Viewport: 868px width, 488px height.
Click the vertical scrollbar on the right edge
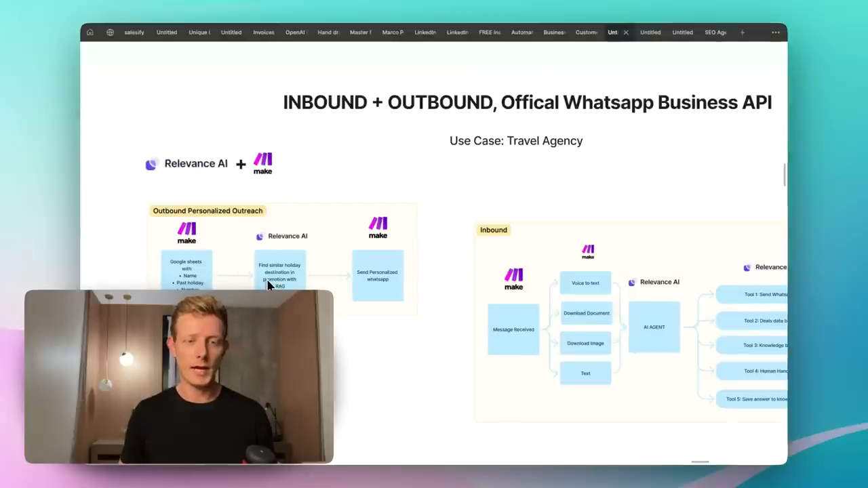pos(785,175)
